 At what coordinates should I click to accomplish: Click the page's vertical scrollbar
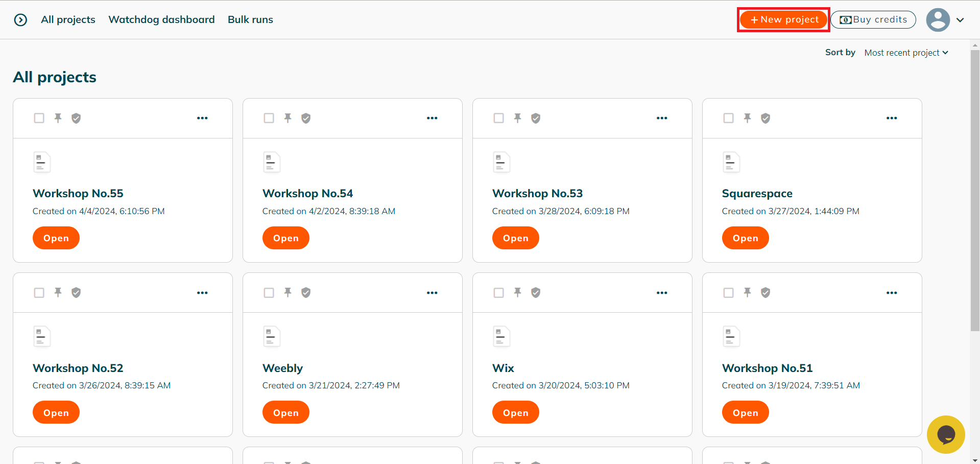975,189
